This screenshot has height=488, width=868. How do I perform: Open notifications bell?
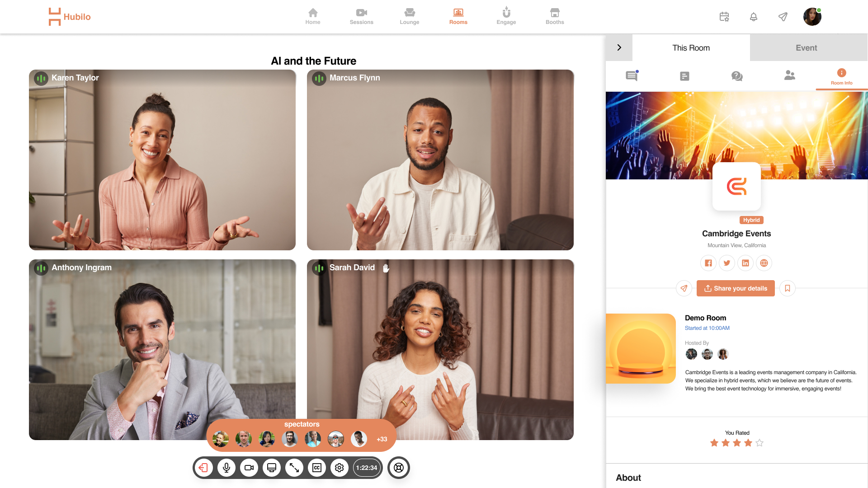tap(754, 17)
